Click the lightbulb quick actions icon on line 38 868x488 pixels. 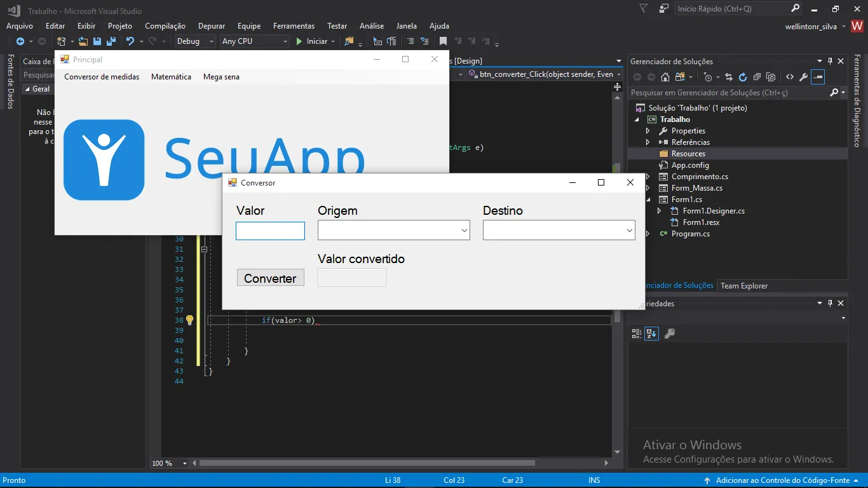189,320
